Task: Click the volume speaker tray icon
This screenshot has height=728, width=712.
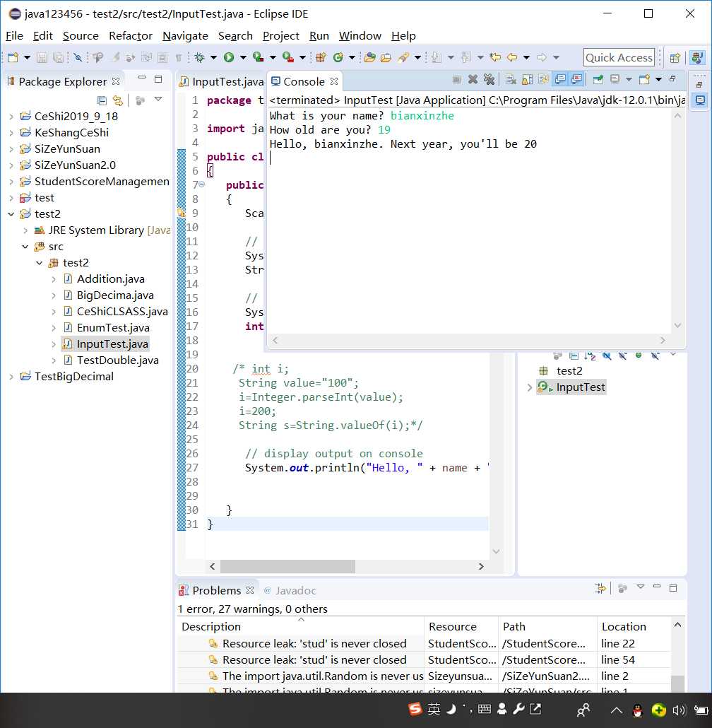Action: 679,710
